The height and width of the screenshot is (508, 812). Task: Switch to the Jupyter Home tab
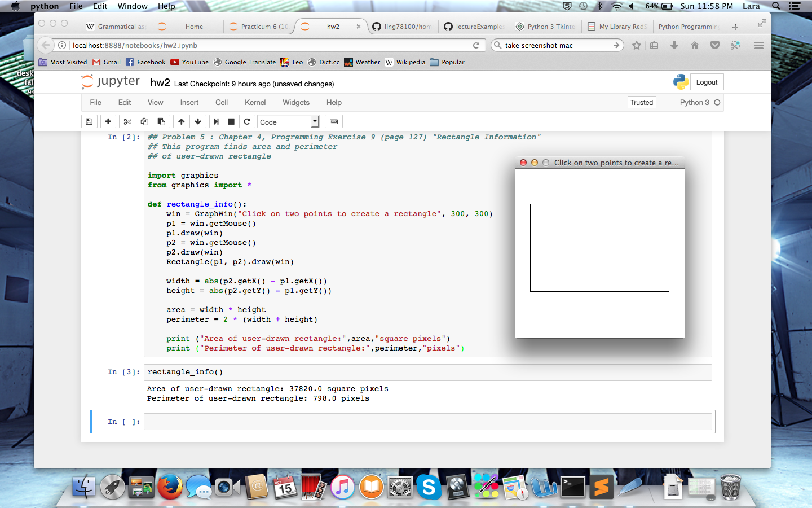point(188,27)
